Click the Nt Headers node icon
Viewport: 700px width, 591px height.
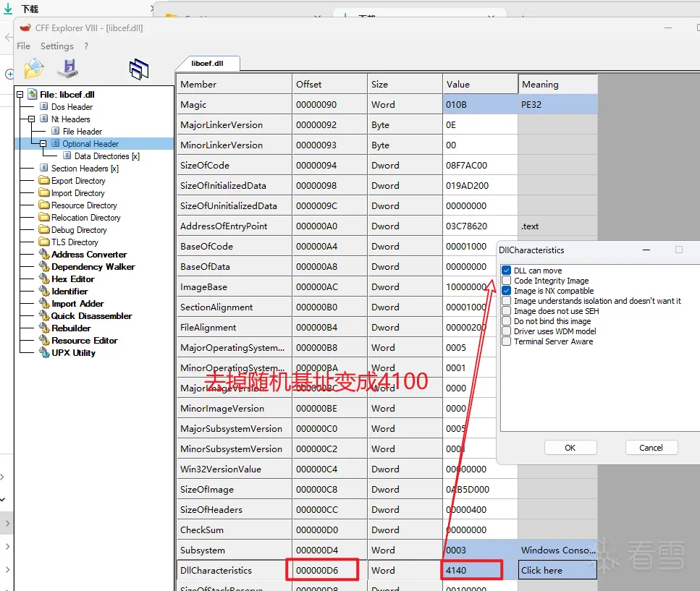pyautogui.click(x=43, y=119)
